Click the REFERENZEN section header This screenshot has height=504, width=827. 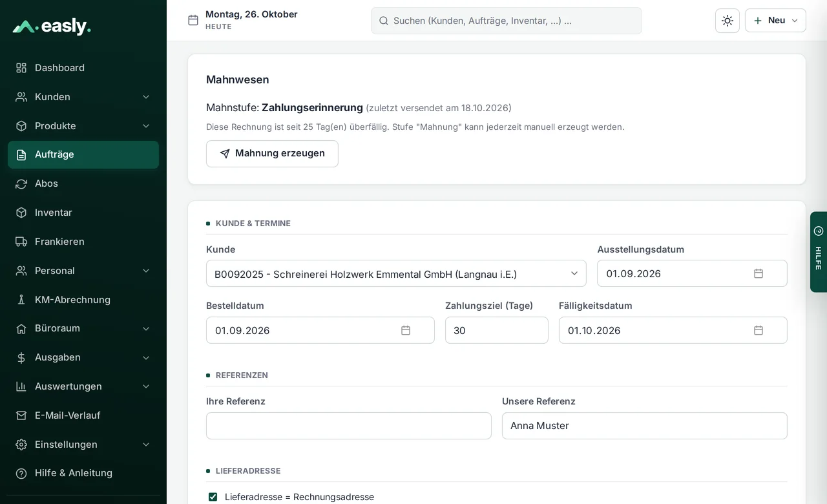[x=242, y=375]
